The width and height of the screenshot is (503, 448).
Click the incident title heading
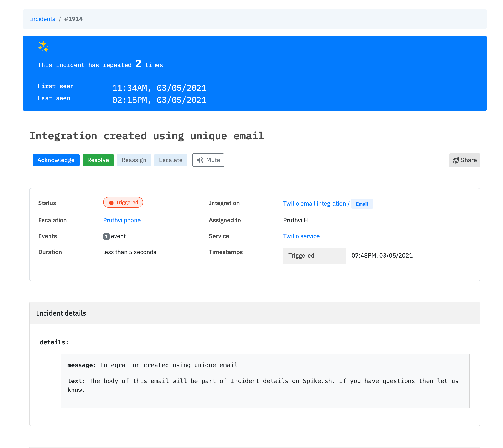(x=147, y=136)
